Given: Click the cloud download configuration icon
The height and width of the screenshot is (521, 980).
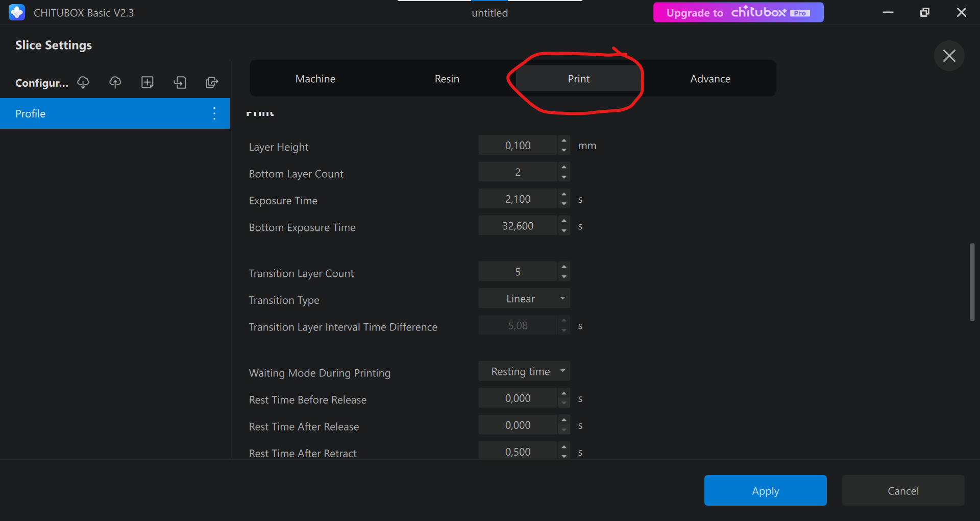Looking at the screenshot, I should point(83,82).
